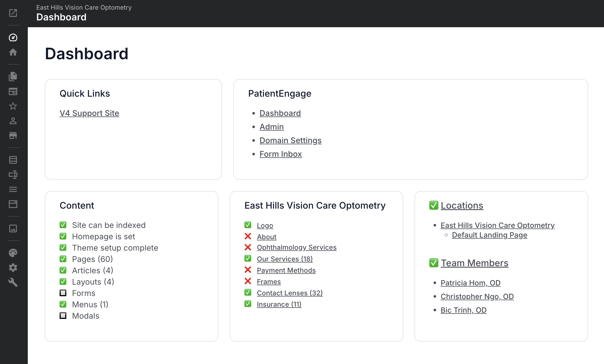Click the image media icon in sidebar
The image size is (604, 364).
(x=13, y=228)
